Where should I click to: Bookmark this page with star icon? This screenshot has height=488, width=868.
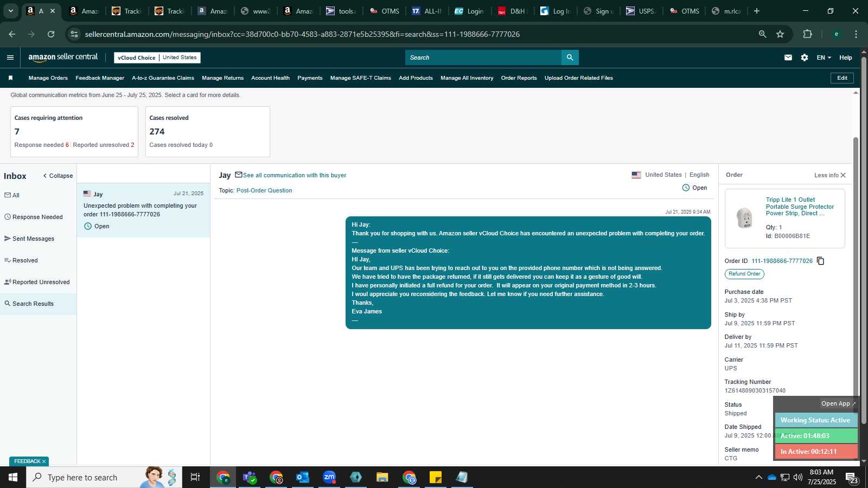[780, 34]
